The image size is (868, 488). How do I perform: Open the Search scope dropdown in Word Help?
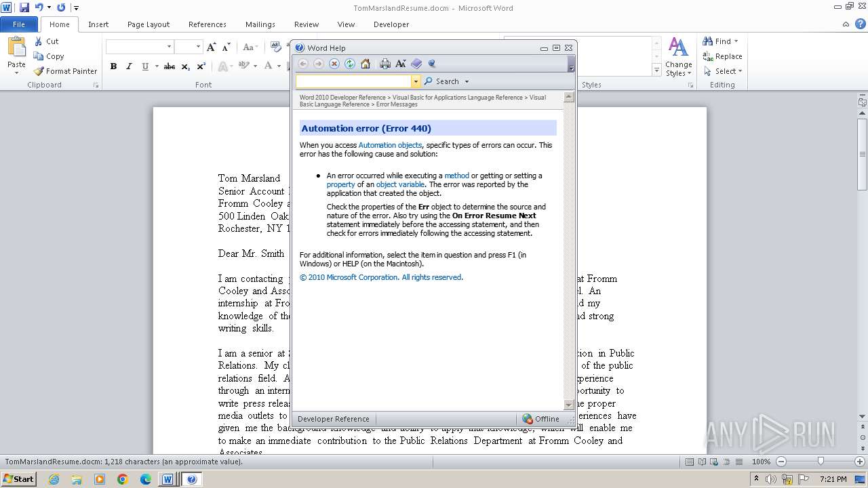pos(467,81)
